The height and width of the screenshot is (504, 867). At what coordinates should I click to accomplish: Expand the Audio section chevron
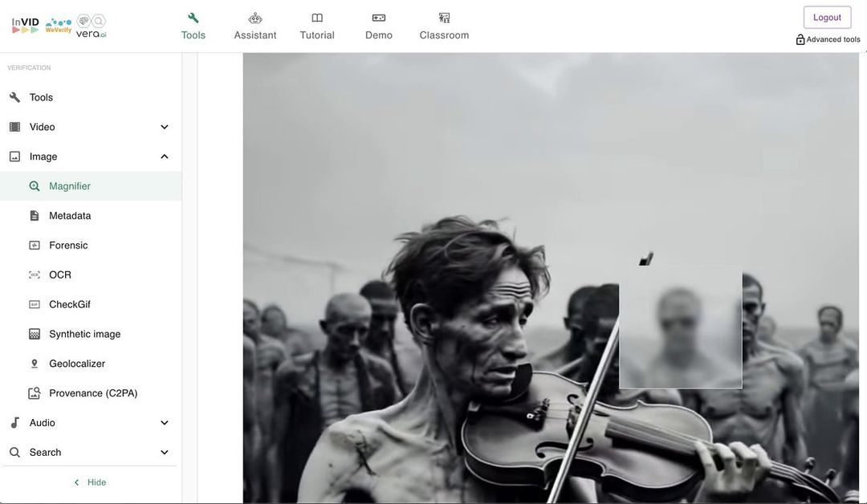coord(165,423)
